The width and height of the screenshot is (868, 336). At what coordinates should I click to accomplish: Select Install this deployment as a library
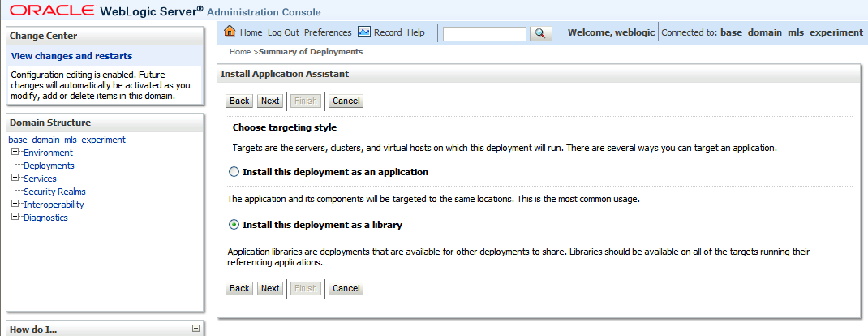click(234, 225)
